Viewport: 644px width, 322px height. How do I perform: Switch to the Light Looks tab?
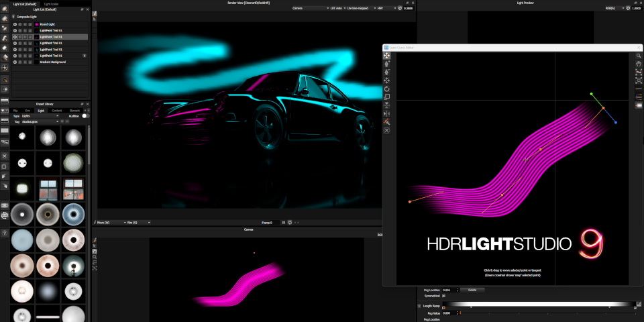(51, 3)
